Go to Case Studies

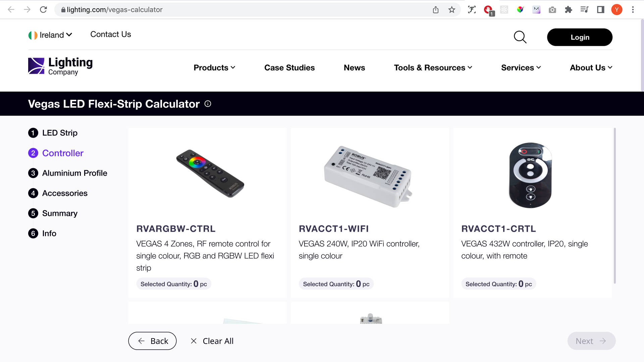289,68
